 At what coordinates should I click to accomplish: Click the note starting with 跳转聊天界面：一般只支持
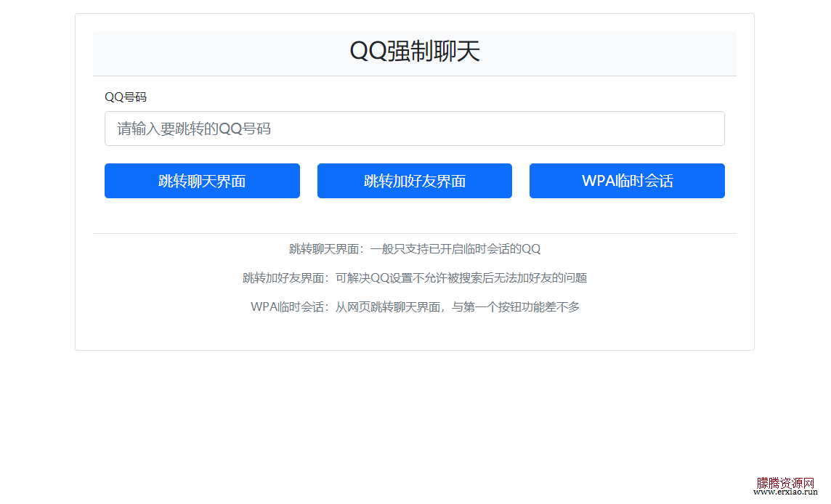(415, 249)
